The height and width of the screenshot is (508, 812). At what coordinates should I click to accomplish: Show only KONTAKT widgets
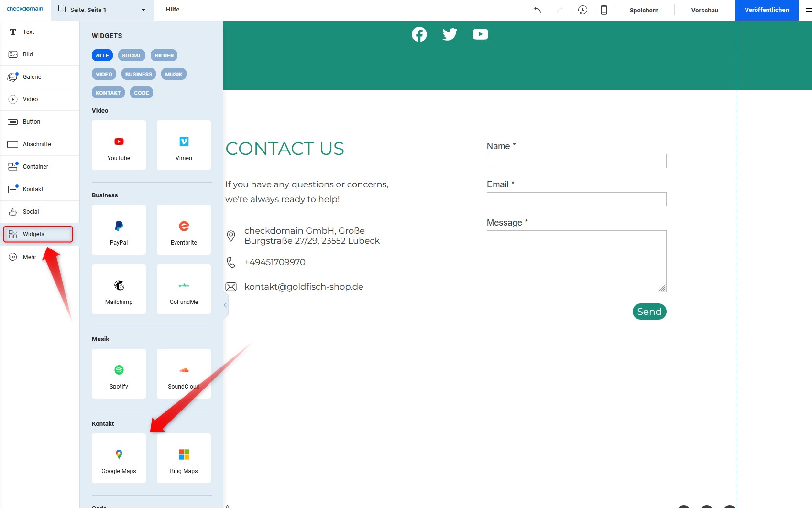108,93
